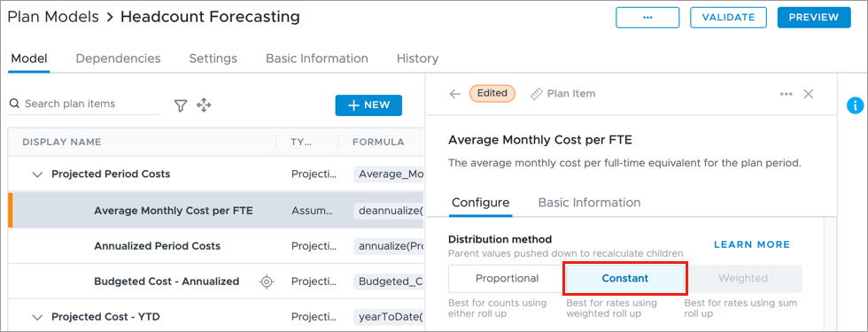
Task: Click the blue info icon
Action: coord(856,105)
